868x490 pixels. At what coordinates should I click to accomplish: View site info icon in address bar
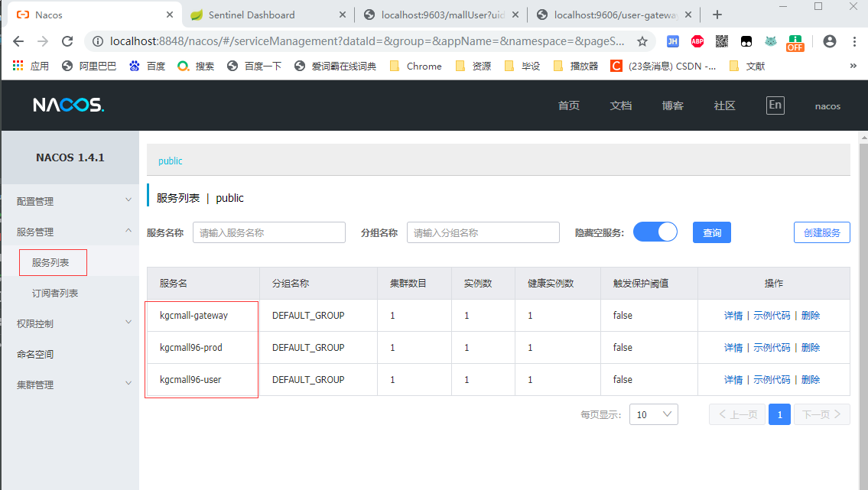click(x=97, y=41)
